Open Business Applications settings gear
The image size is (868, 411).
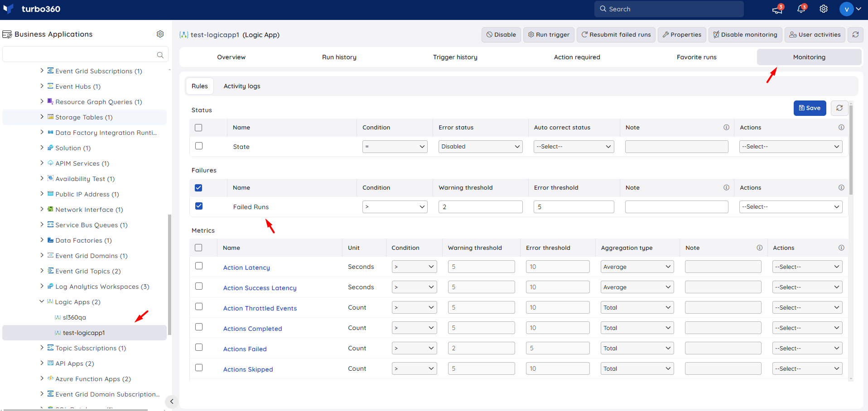160,34
